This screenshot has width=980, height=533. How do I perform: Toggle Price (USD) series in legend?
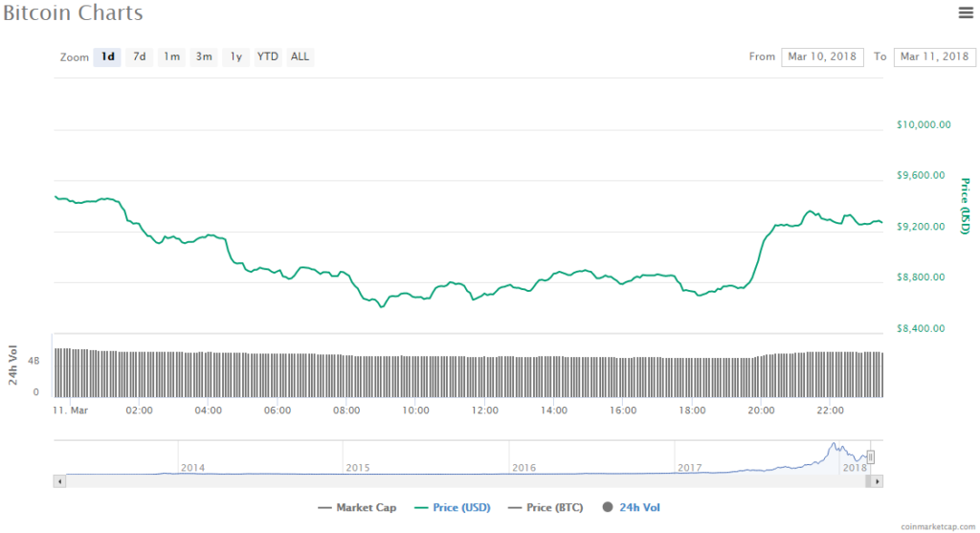[x=455, y=507]
